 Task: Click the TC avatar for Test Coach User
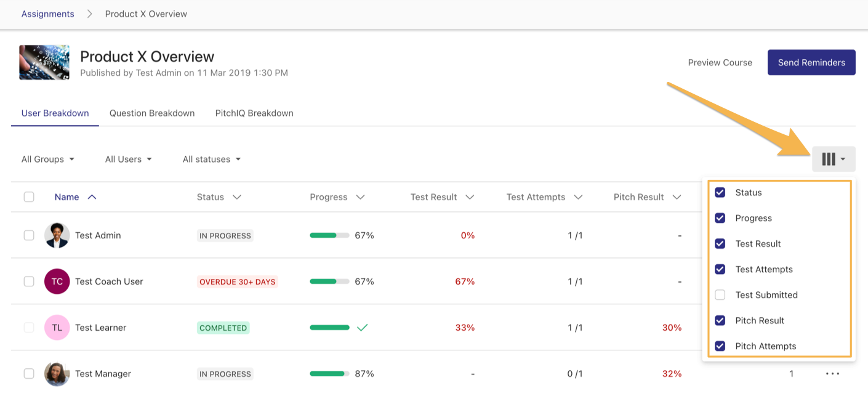click(x=57, y=281)
